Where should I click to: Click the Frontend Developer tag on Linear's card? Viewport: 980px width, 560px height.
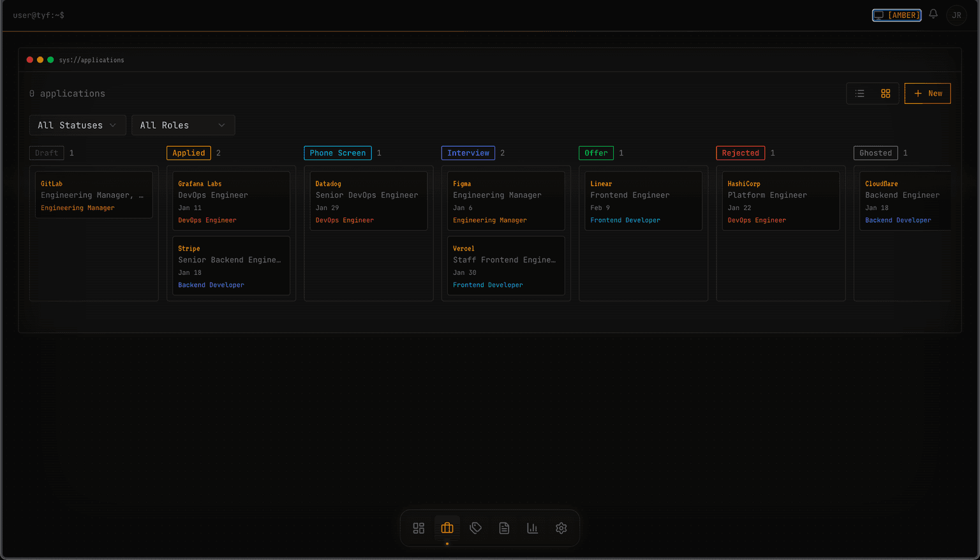tap(625, 219)
